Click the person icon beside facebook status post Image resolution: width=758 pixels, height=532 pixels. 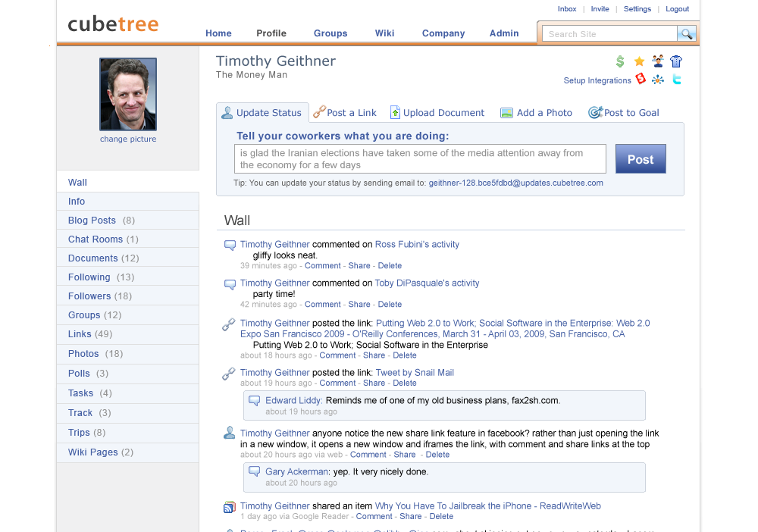(x=229, y=433)
